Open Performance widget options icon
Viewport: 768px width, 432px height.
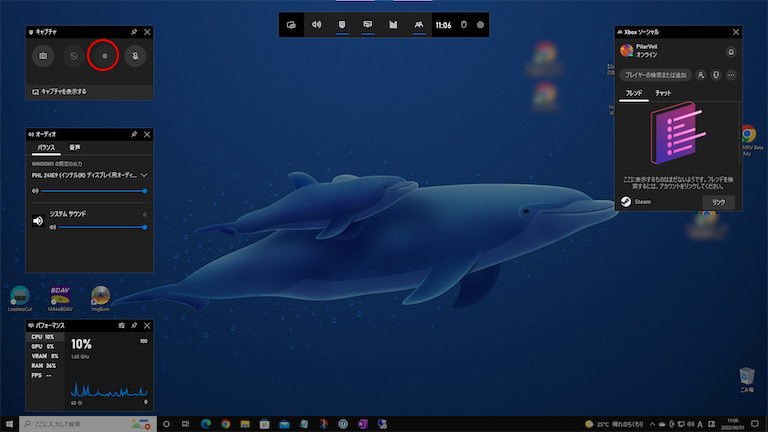[121, 325]
